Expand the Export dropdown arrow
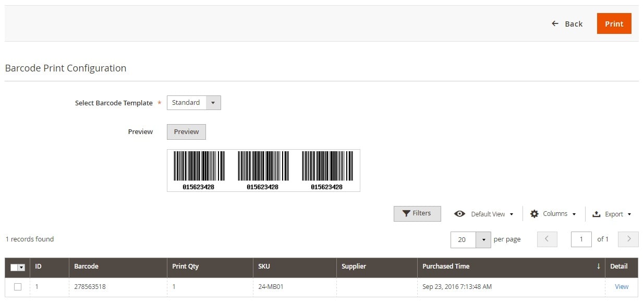Viewport: 644px width, 303px height. (x=629, y=214)
